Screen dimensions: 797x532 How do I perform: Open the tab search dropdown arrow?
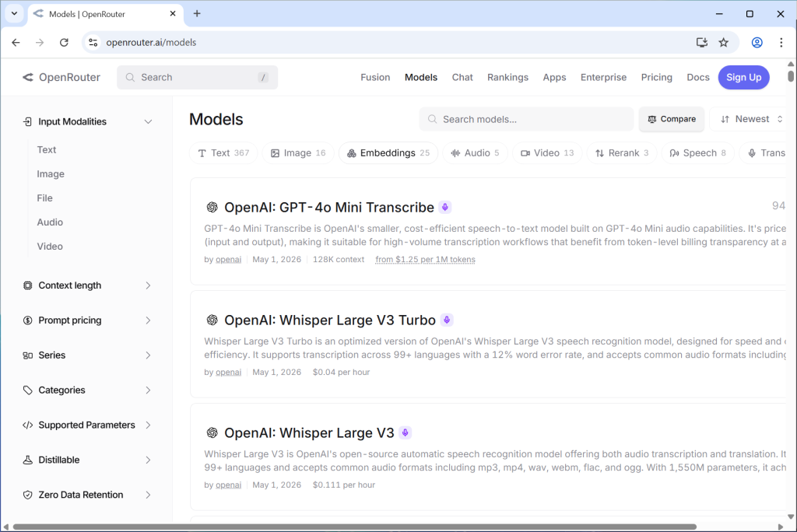click(x=14, y=14)
